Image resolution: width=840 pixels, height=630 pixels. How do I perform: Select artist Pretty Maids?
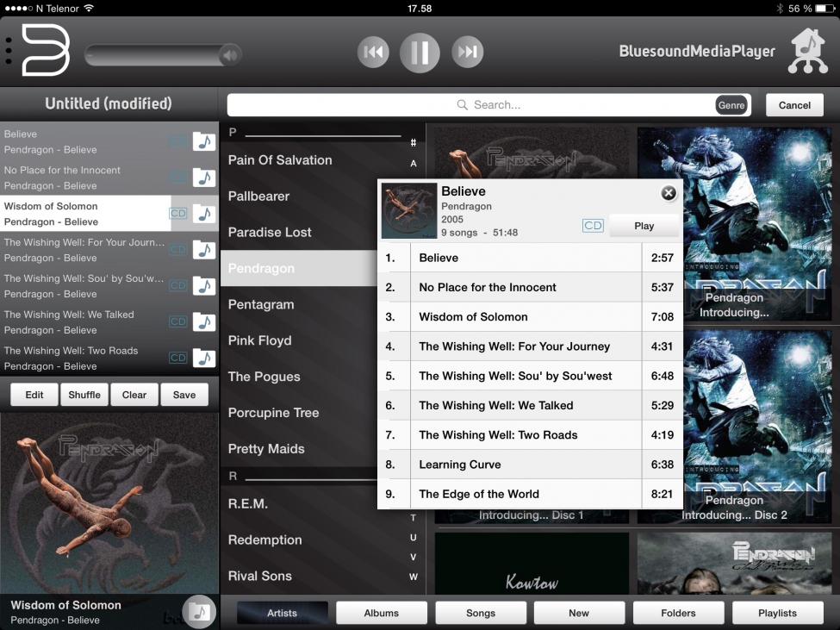pyautogui.click(x=266, y=449)
